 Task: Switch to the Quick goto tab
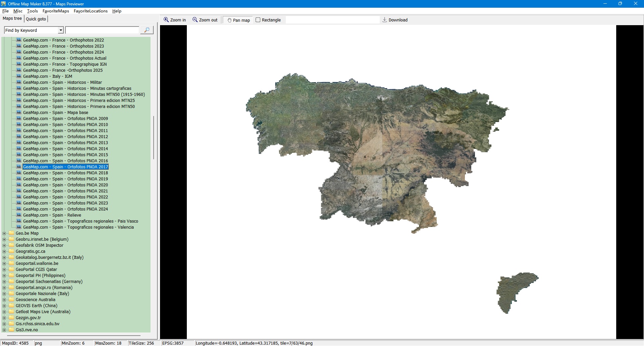[36, 19]
